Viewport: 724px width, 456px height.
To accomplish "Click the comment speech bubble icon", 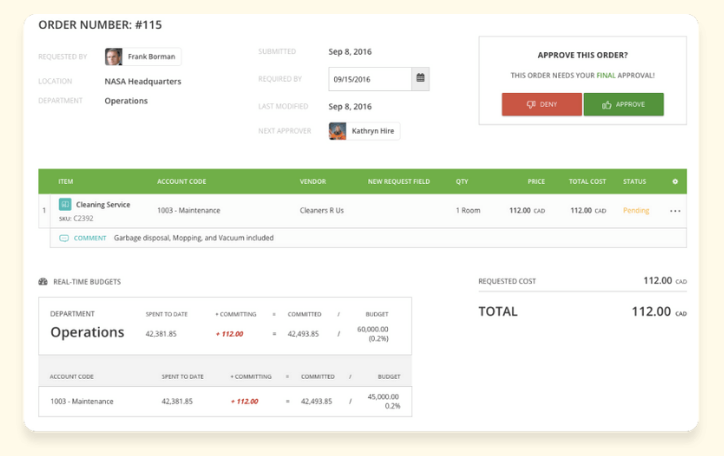I will (x=64, y=238).
